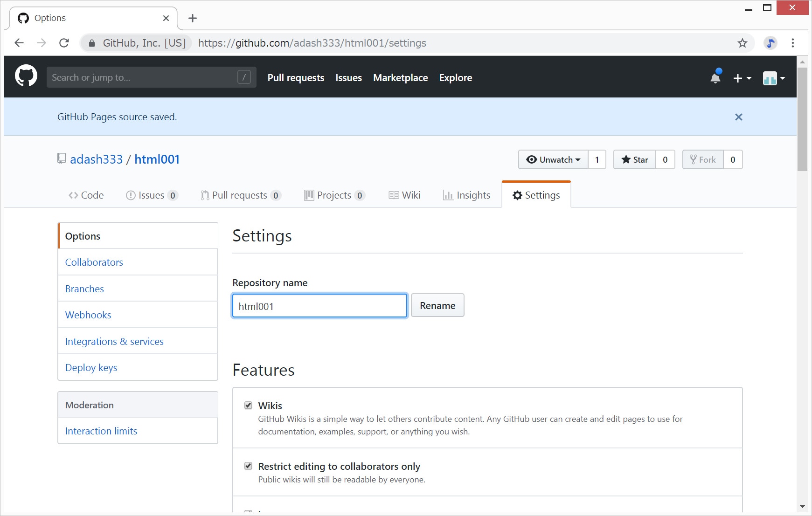Open the adash333 user link

click(x=96, y=159)
